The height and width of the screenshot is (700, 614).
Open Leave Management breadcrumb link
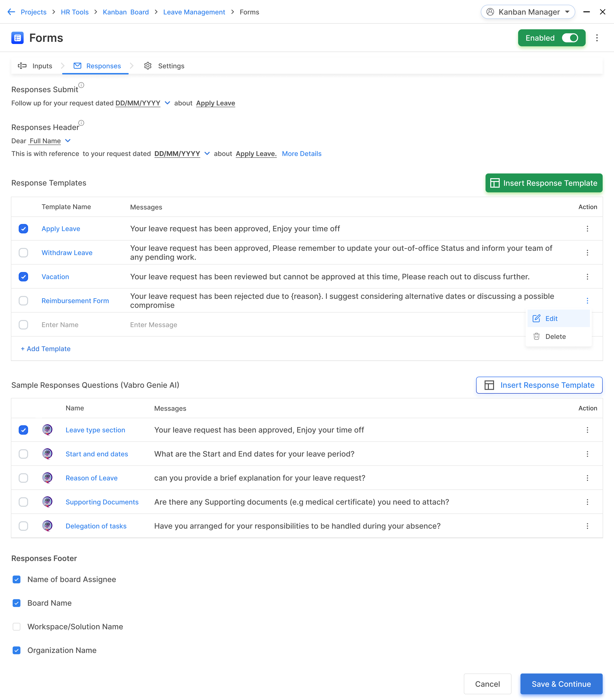pos(194,12)
